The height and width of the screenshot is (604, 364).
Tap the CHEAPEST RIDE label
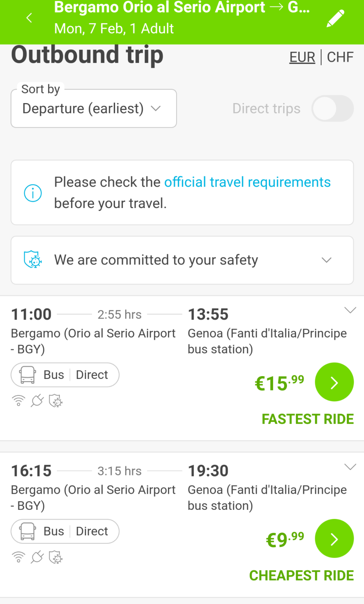301,576
